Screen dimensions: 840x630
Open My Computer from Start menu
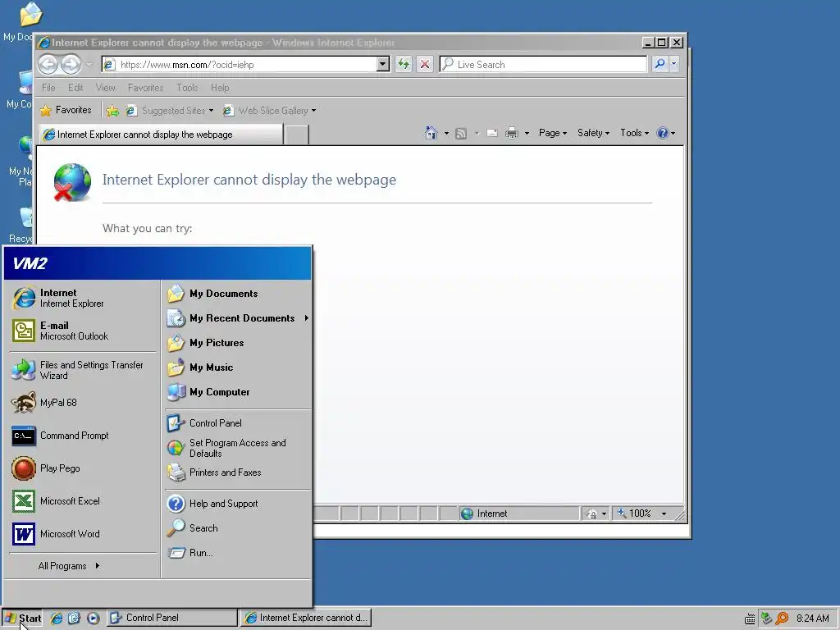point(237,392)
